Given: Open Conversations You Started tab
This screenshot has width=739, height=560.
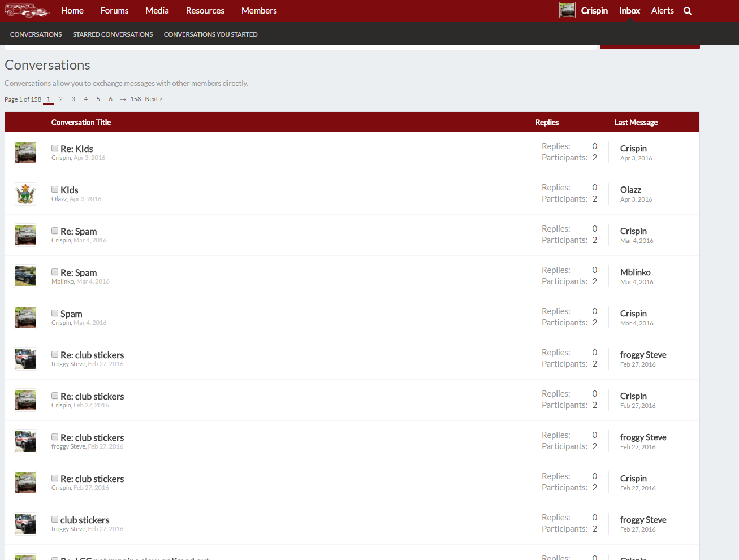Looking at the screenshot, I should tap(211, 34).
